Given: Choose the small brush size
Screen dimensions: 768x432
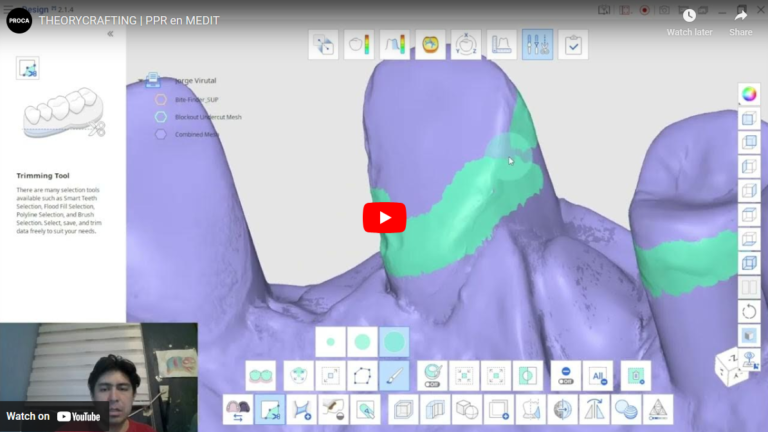Looking at the screenshot, I should tap(331, 342).
